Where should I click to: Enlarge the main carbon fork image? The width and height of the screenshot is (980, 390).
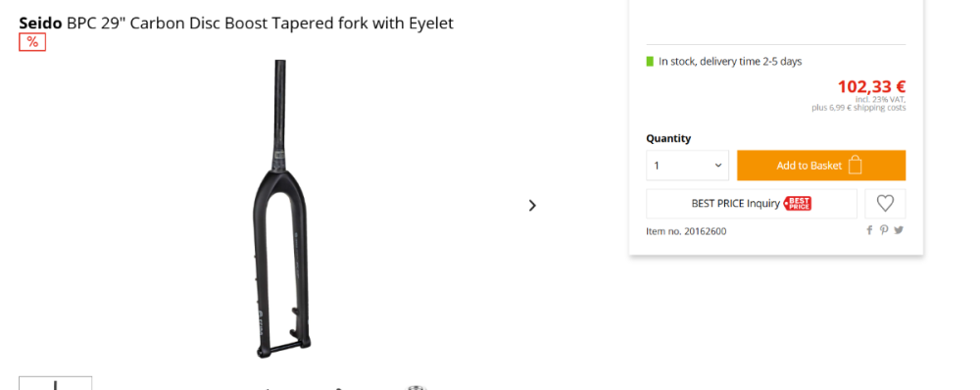[x=281, y=209]
